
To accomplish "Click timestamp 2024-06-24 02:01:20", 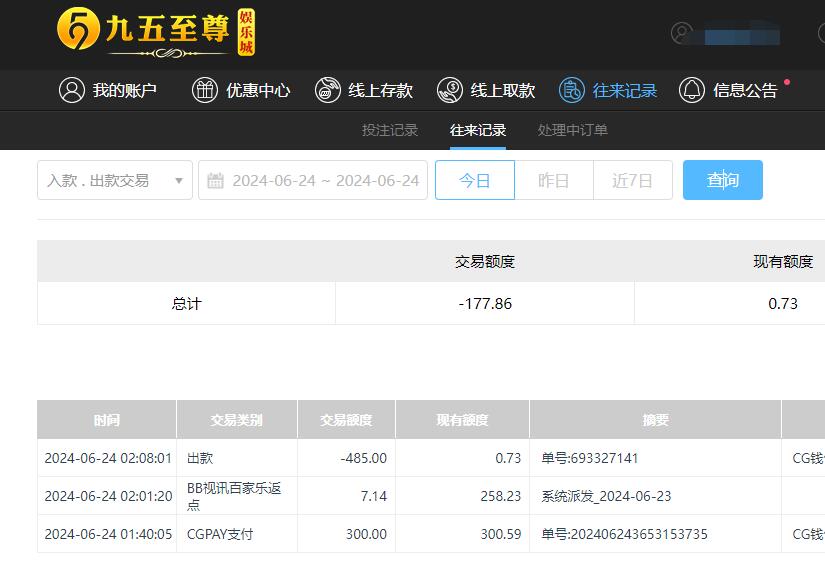I will pos(108,496).
